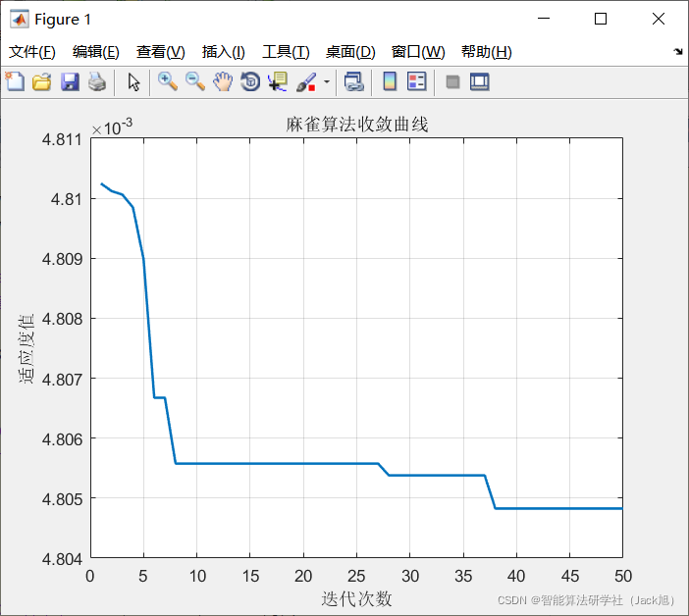Select the Rotate 3D tool

click(250, 82)
